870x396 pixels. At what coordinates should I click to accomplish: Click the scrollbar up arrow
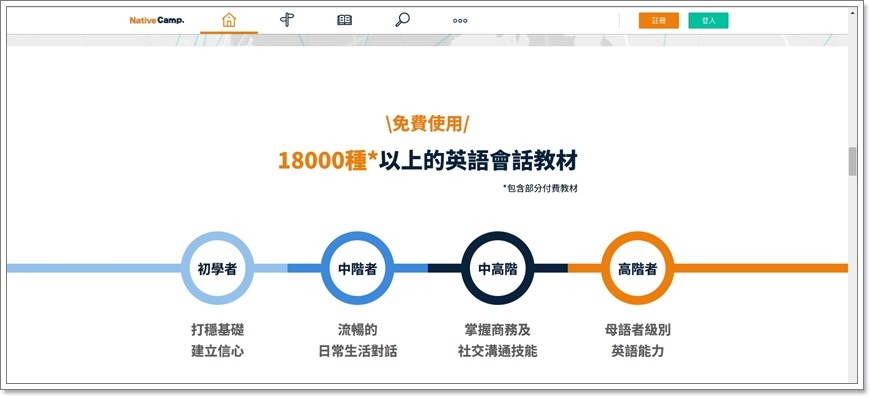pos(852,12)
